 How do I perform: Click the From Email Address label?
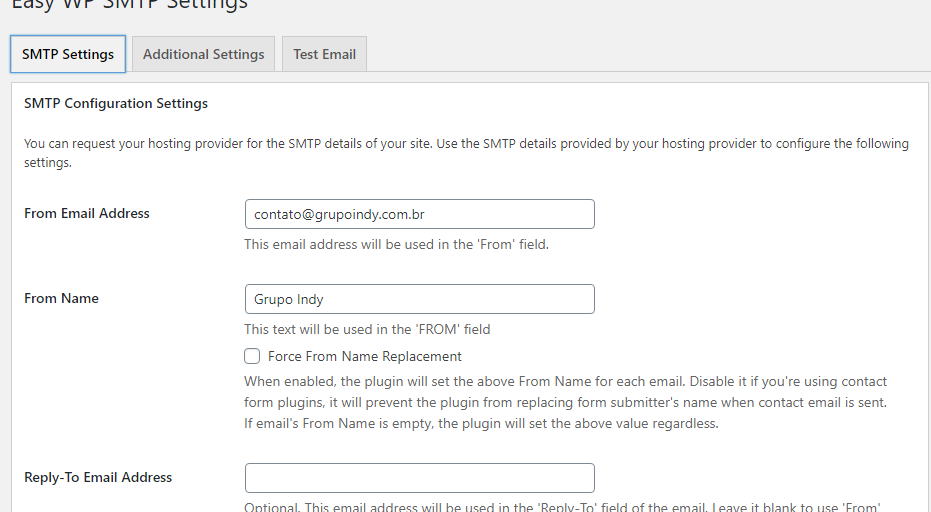coord(87,213)
